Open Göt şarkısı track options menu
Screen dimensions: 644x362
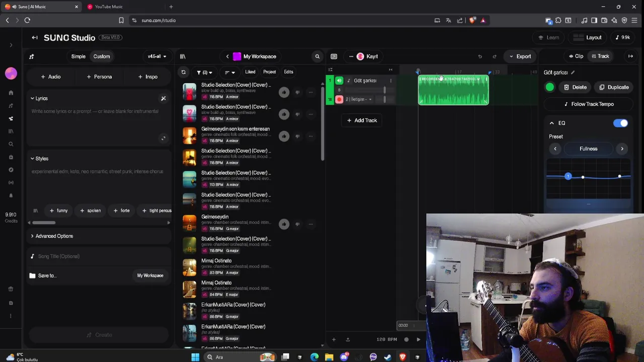[390, 80]
